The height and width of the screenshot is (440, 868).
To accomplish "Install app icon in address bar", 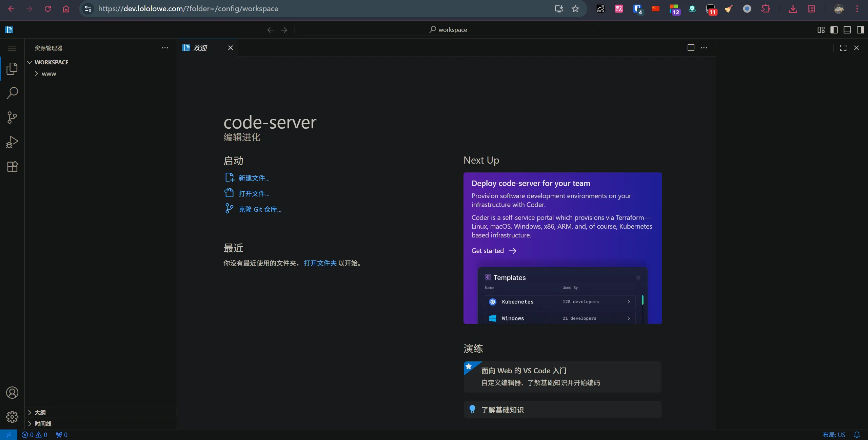I will point(559,9).
